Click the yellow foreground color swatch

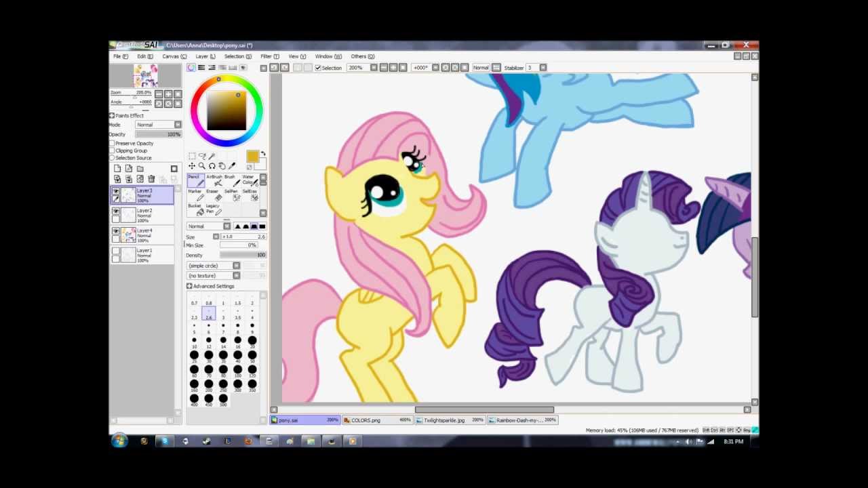(252, 157)
